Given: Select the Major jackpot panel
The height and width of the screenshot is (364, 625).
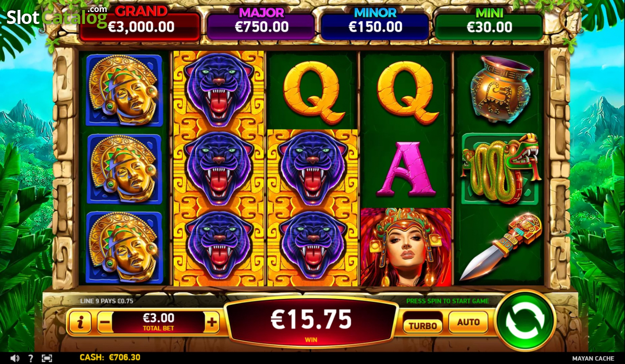Looking at the screenshot, I should coord(261,24).
